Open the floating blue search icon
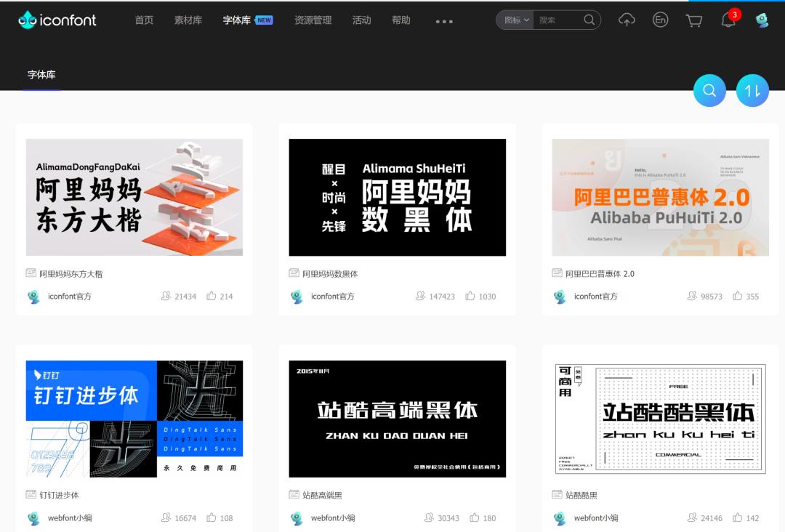785x532 pixels. coord(709,90)
